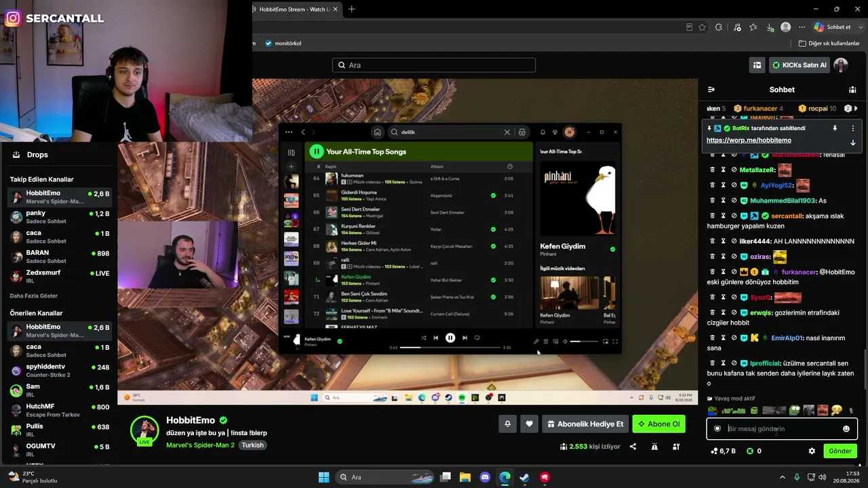Open the Spotify queue icon
The height and width of the screenshot is (488, 868).
[546, 342]
